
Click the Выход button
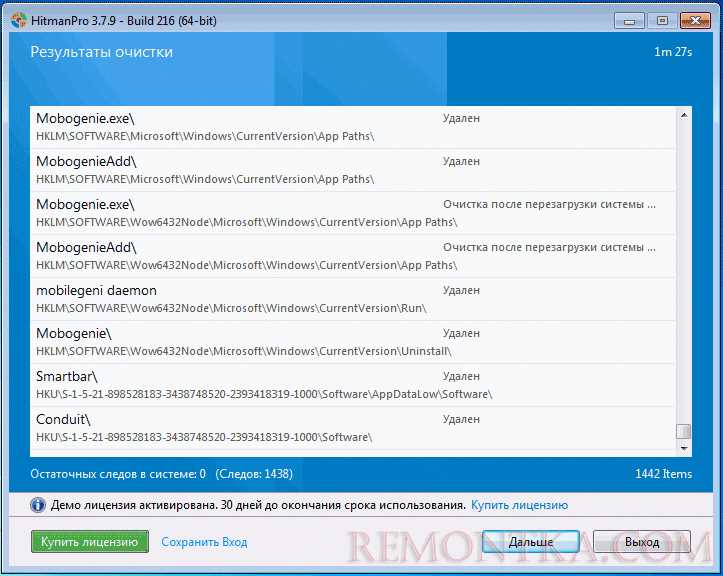642,541
